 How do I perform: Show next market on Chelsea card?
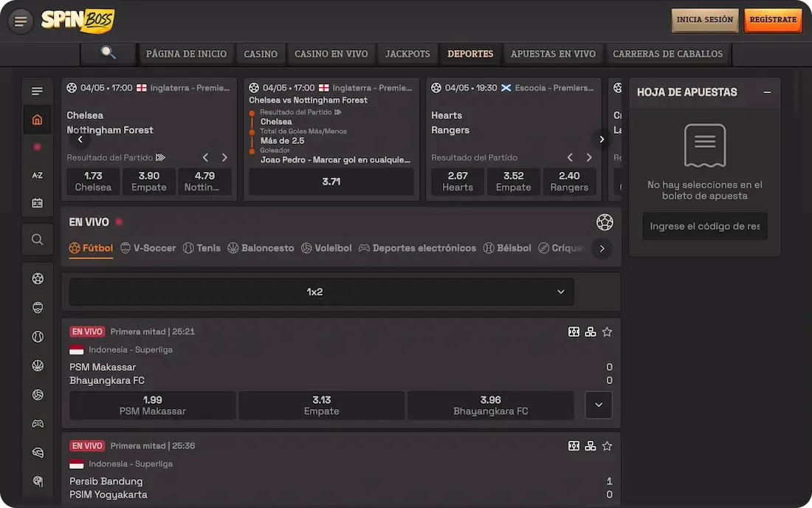point(224,157)
